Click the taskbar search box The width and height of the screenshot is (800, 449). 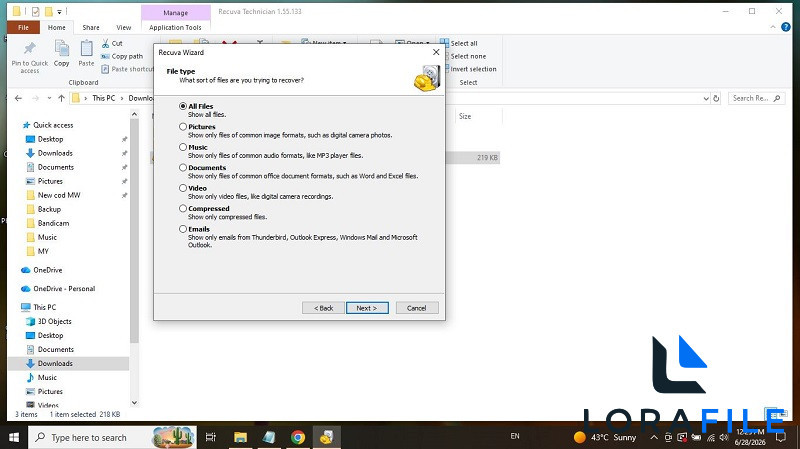(x=112, y=437)
